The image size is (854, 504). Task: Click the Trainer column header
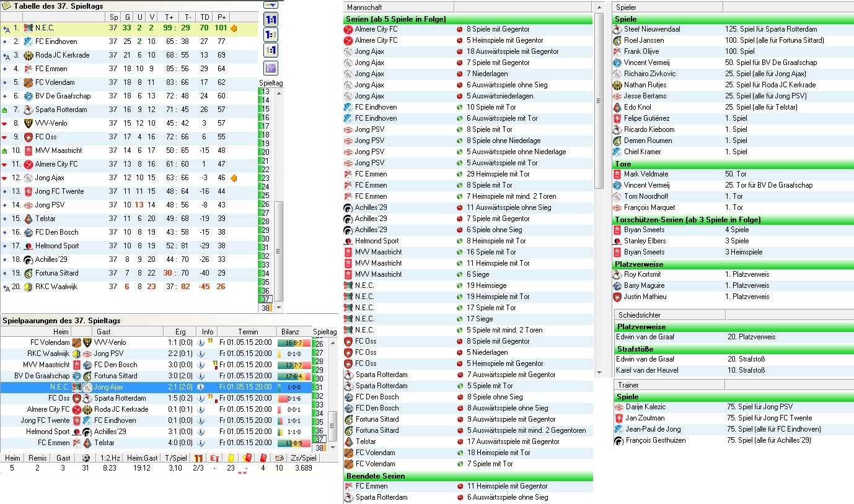pyautogui.click(x=669, y=385)
